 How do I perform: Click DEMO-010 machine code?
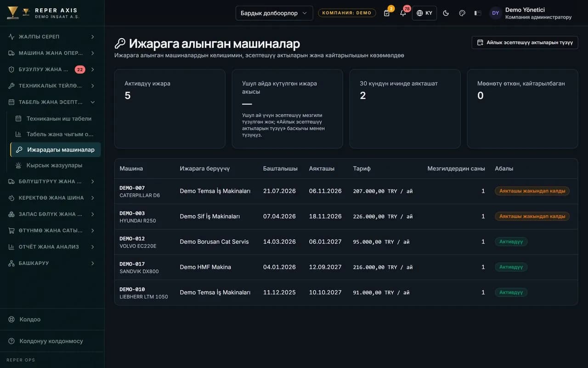(x=132, y=289)
